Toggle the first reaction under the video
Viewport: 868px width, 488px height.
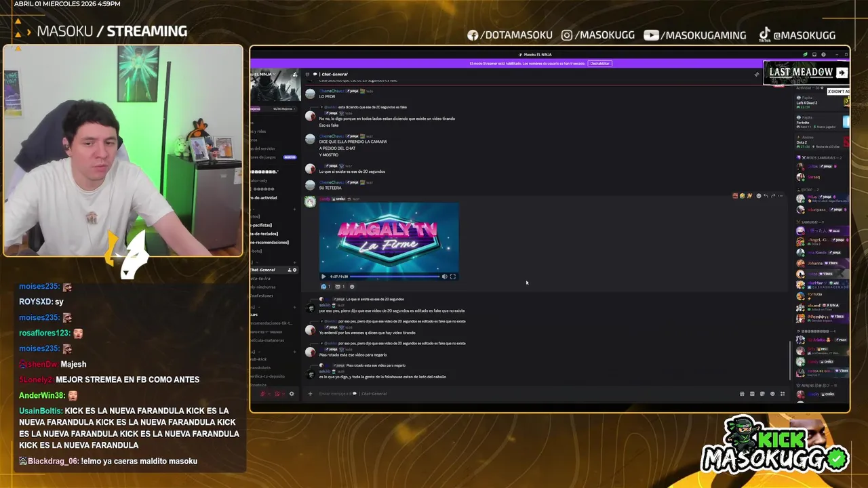click(x=326, y=287)
